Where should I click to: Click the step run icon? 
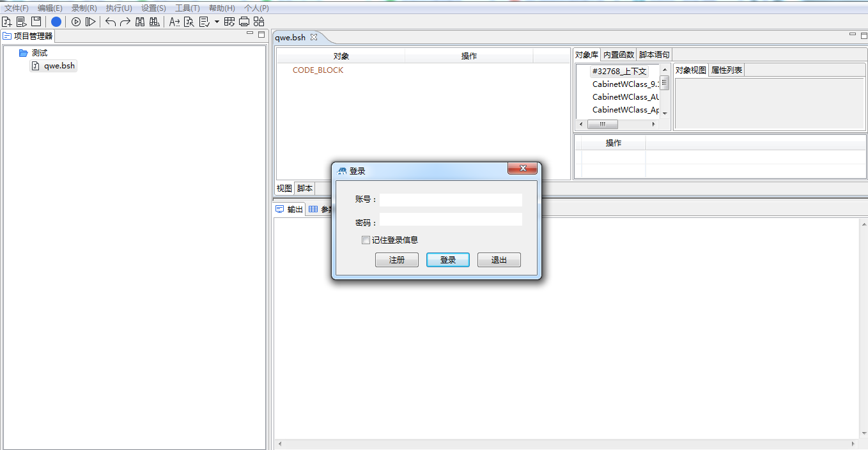coord(91,22)
